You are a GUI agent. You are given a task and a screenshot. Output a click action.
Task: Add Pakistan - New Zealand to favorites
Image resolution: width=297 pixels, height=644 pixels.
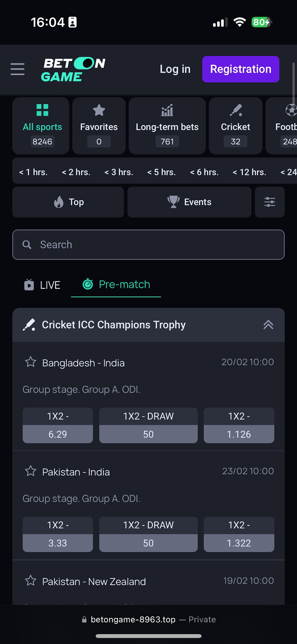pos(31,581)
